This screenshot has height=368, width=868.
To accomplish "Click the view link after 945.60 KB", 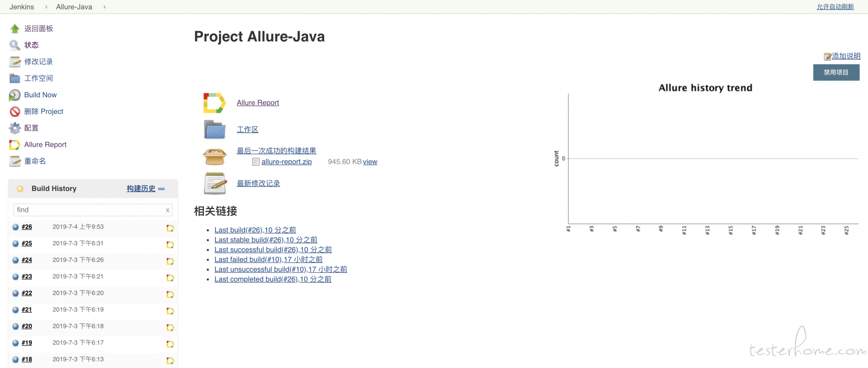I will tap(370, 162).
